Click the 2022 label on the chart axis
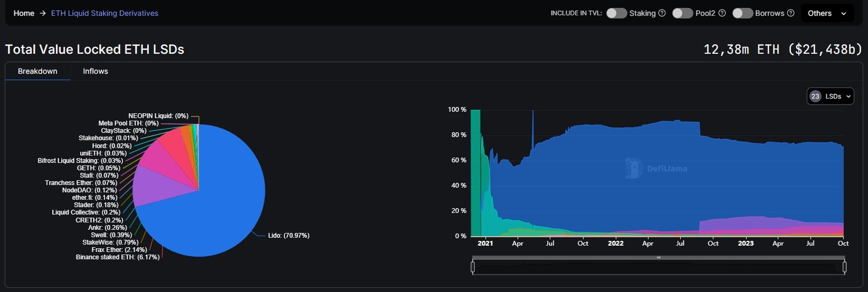This screenshot has height=292, width=868. pyautogui.click(x=616, y=244)
